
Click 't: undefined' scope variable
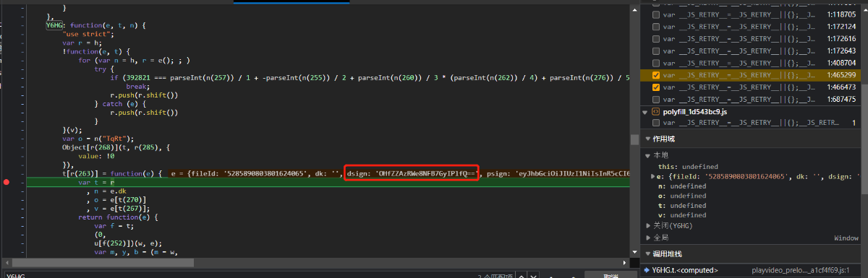coord(682,206)
